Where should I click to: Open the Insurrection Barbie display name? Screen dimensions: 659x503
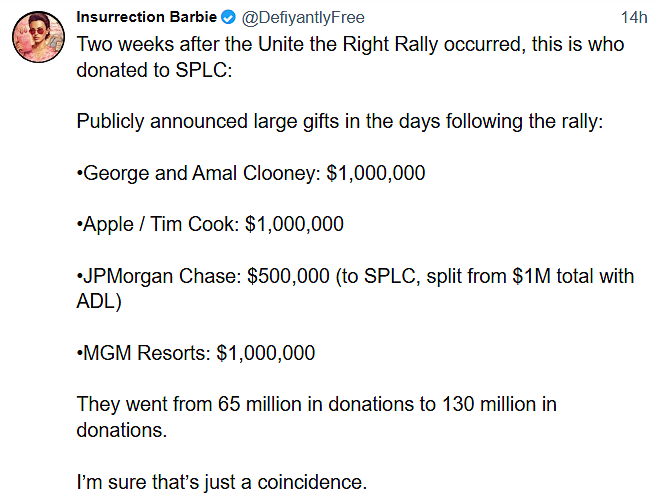[146, 17]
